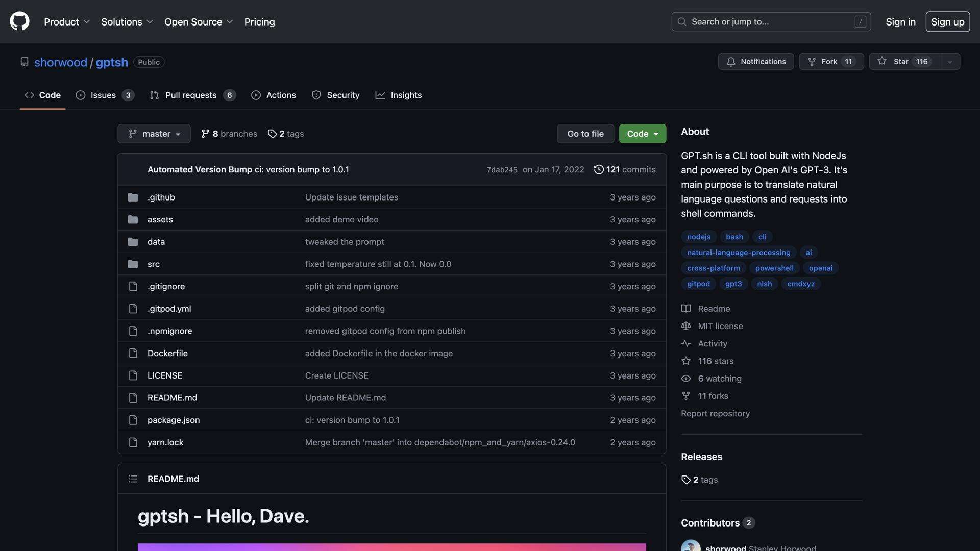
Task: Click the 6 watching eye link
Action: click(x=719, y=379)
